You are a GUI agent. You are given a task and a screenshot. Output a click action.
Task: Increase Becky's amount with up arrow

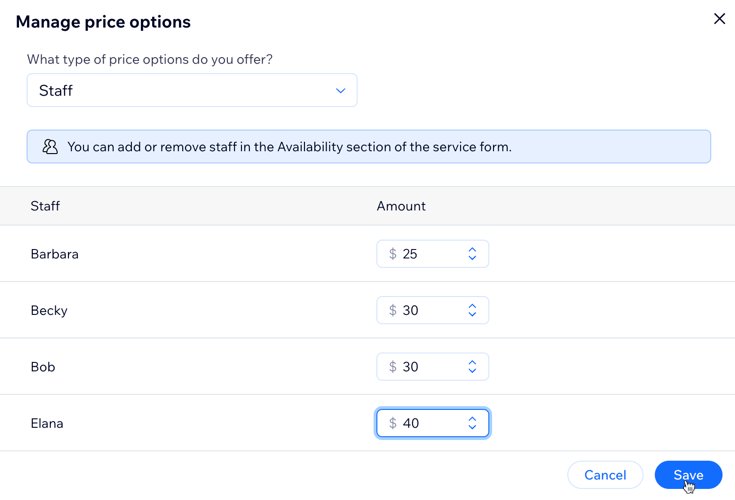[x=472, y=306]
